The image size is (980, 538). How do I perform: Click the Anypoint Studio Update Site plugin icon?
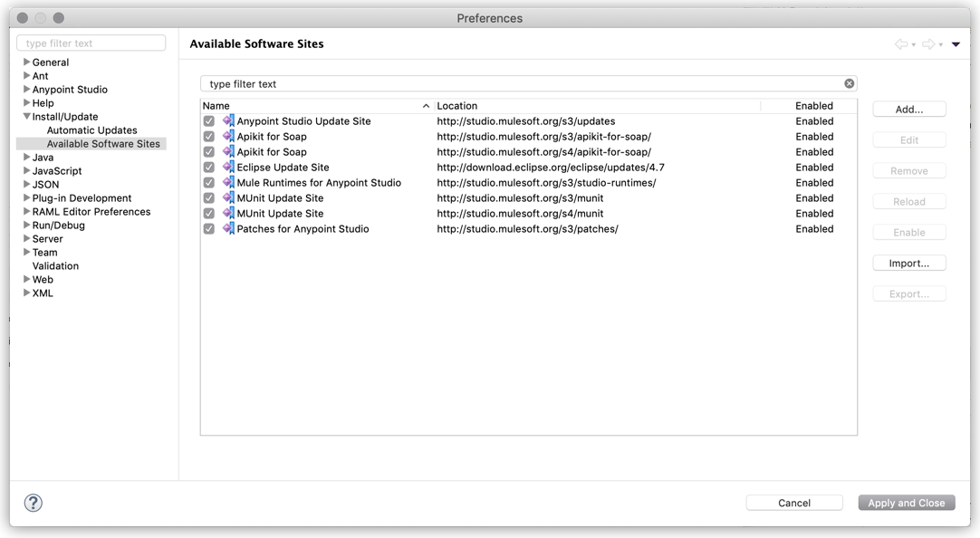click(x=229, y=120)
